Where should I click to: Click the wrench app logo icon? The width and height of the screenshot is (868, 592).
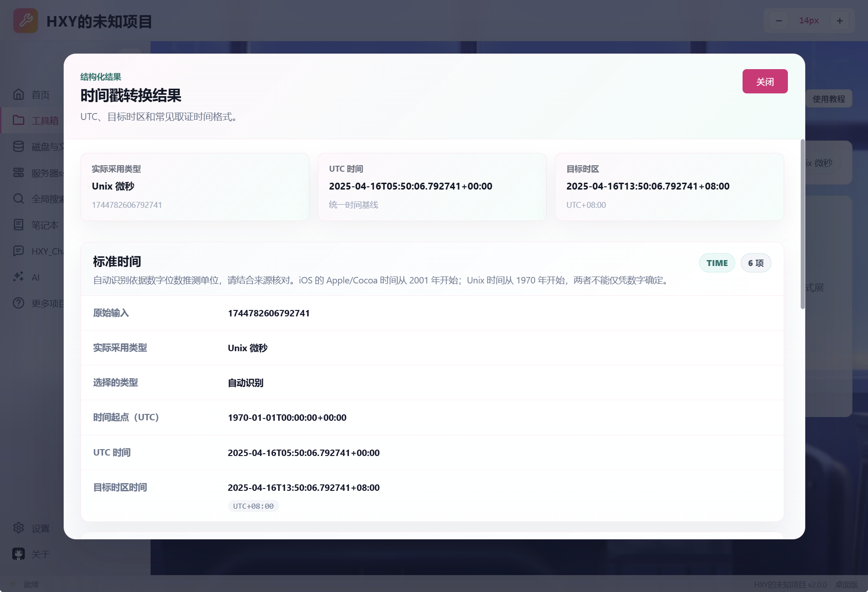[26, 21]
